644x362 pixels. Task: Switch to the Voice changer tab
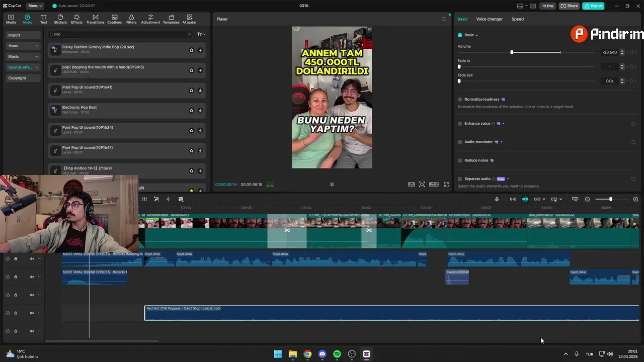click(489, 19)
